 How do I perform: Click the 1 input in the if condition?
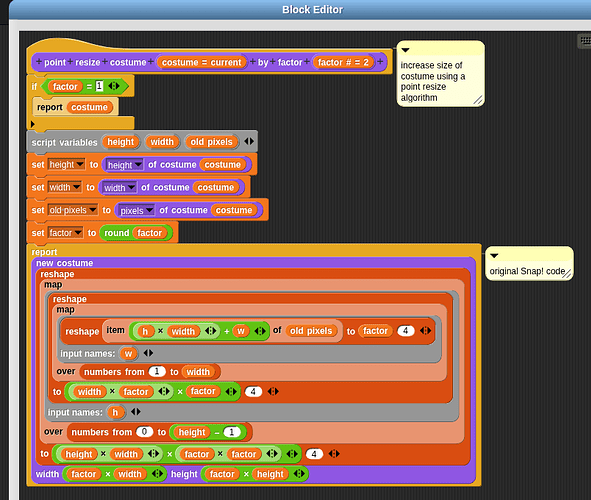click(x=99, y=86)
